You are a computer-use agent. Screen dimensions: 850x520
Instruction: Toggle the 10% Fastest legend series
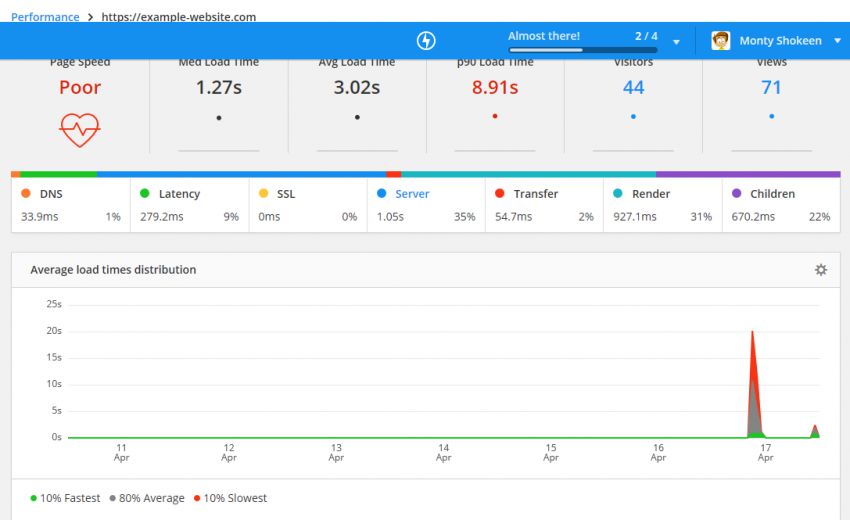pyautogui.click(x=65, y=498)
